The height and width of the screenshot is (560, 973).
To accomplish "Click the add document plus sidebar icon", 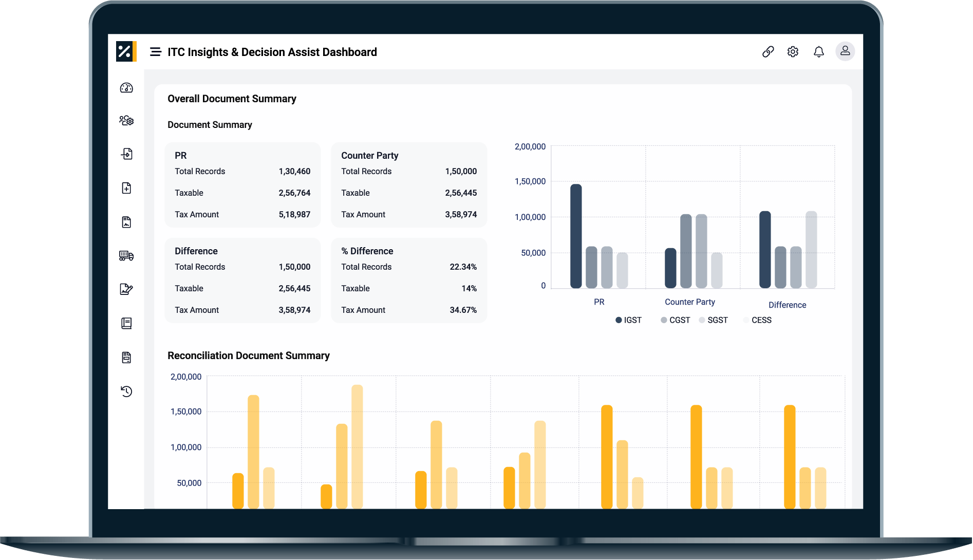I will [x=126, y=188].
